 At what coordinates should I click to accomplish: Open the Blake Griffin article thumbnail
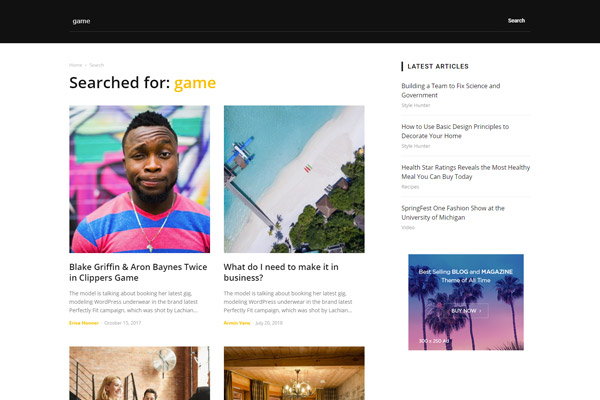[139, 179]
